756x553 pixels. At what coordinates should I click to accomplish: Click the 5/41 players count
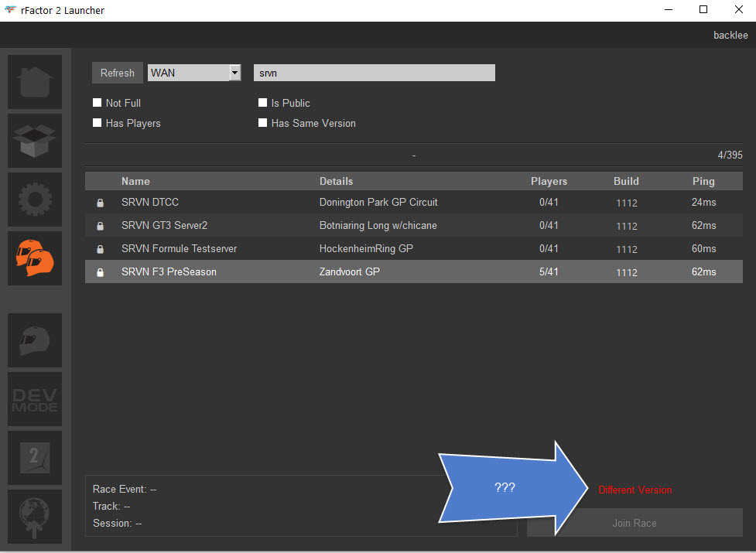[549, 271]
